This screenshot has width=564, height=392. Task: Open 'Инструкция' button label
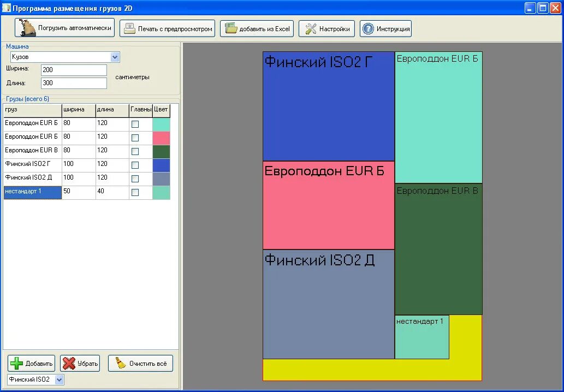(x=393, y=29)
